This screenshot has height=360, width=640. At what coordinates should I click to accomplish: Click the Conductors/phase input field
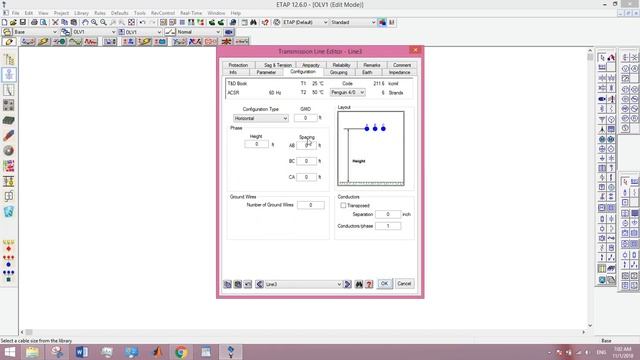point(388,226)
